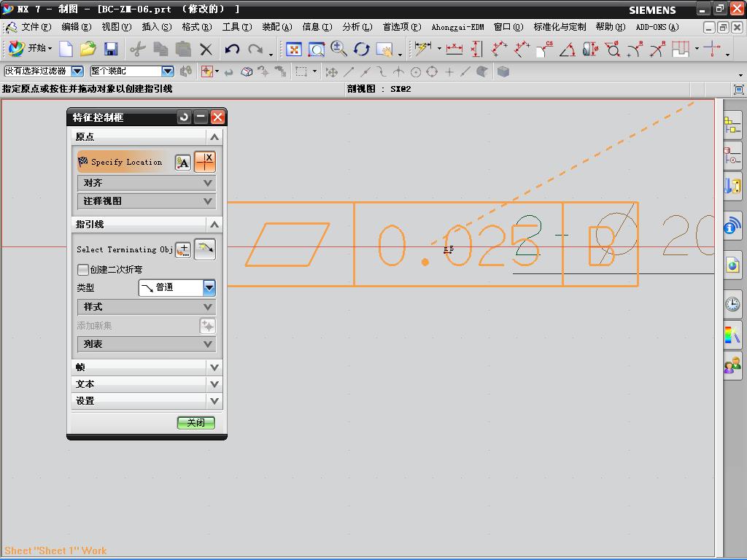747x560 pixels.
Task: Click the leader arrow placement icon
Action: pos(205,249)
